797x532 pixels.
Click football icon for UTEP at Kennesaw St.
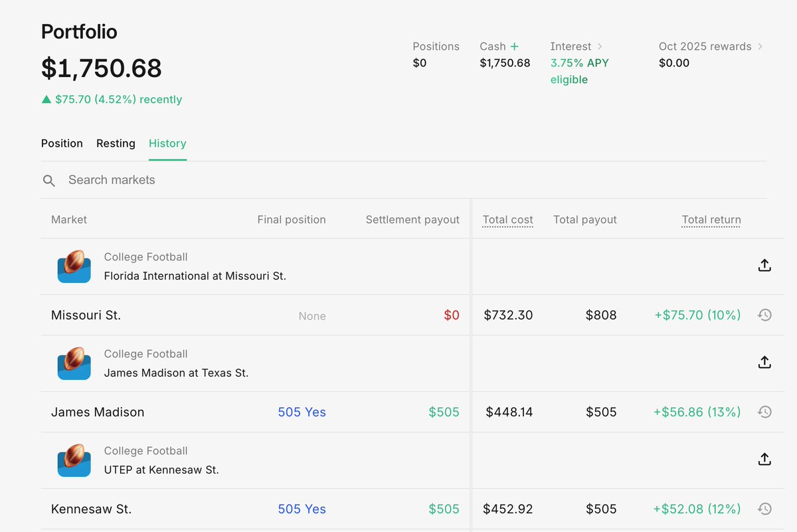pyautogui.click(x=74, y=460)
